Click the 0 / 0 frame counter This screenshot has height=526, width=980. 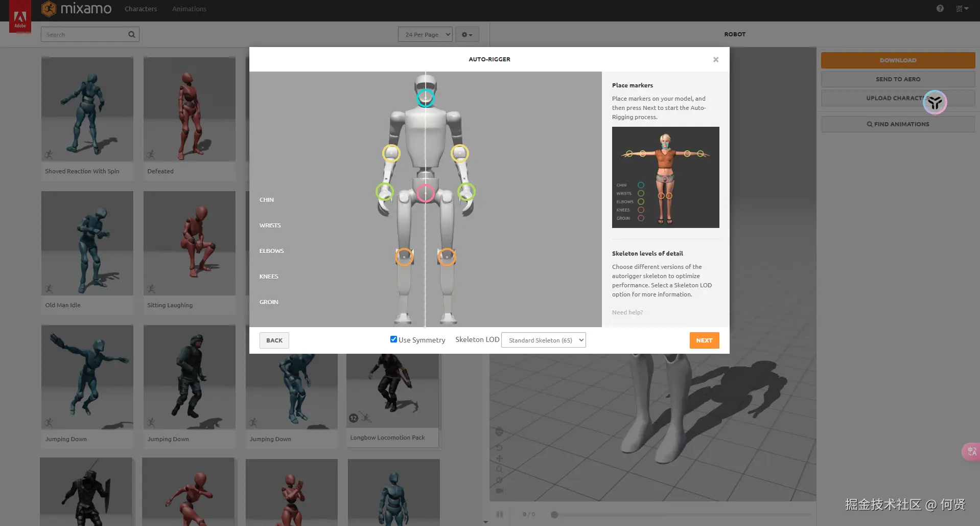[529, 514]
